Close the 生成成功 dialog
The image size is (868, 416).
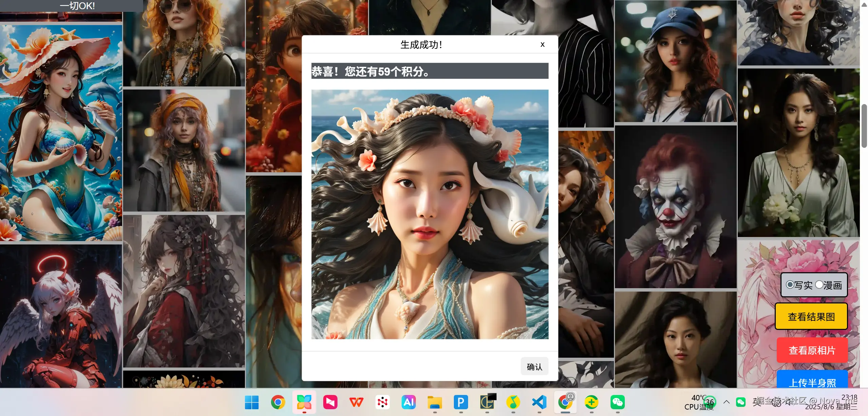542,44
